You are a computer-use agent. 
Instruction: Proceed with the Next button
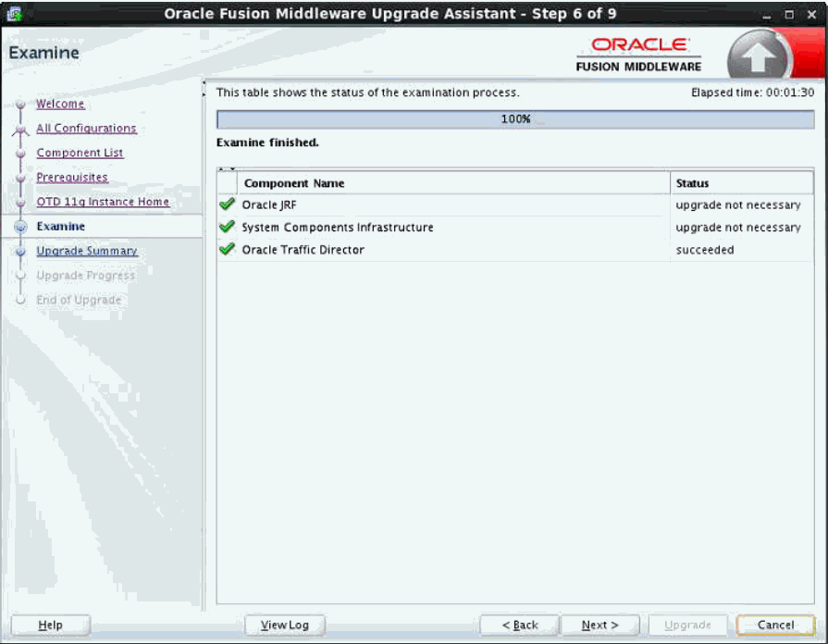pos(599,625)
